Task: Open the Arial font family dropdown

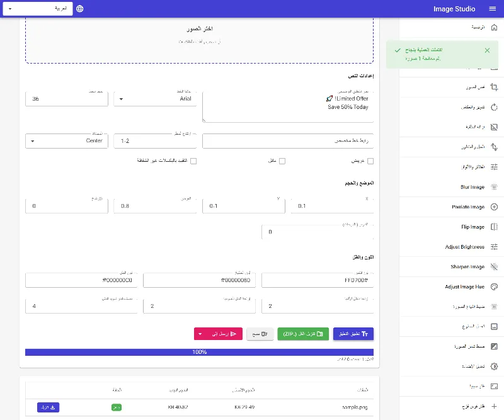Action: click(155, 99)
